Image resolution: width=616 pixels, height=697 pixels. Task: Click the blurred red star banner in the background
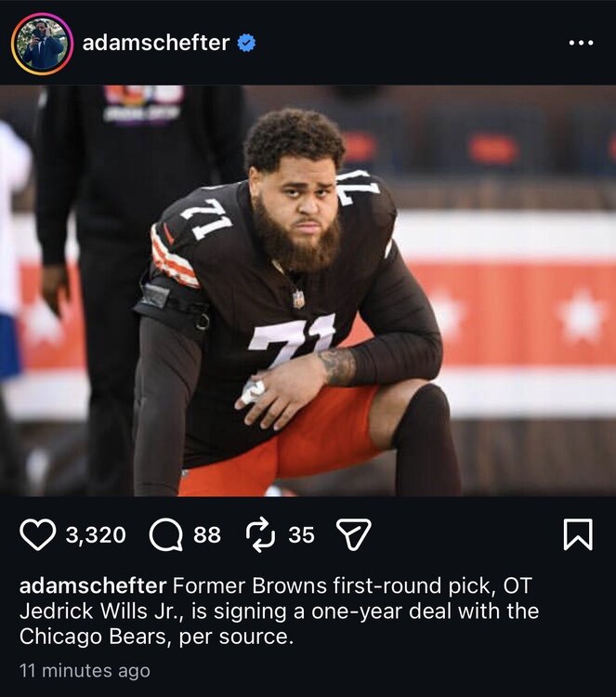coord(511,313)
